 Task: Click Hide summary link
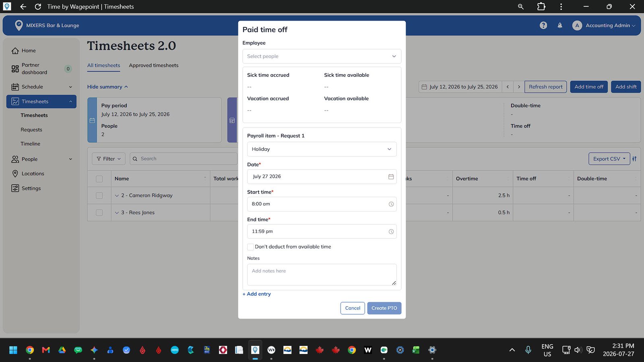pyautogui.click(x=107, y=87)
